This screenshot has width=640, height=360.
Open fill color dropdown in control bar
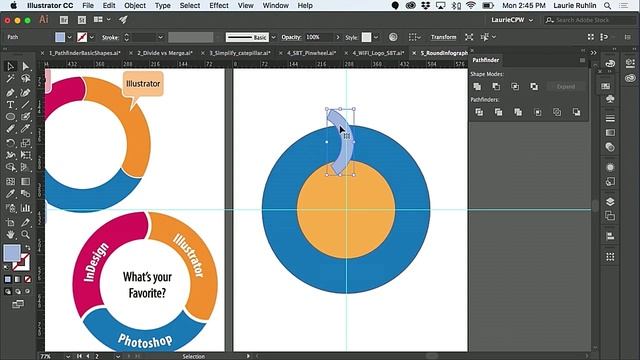point(69,37)
